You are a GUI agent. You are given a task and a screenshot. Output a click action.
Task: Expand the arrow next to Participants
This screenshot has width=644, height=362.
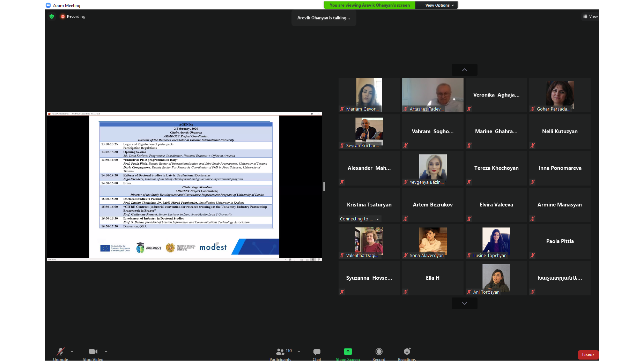pos(299,352)
